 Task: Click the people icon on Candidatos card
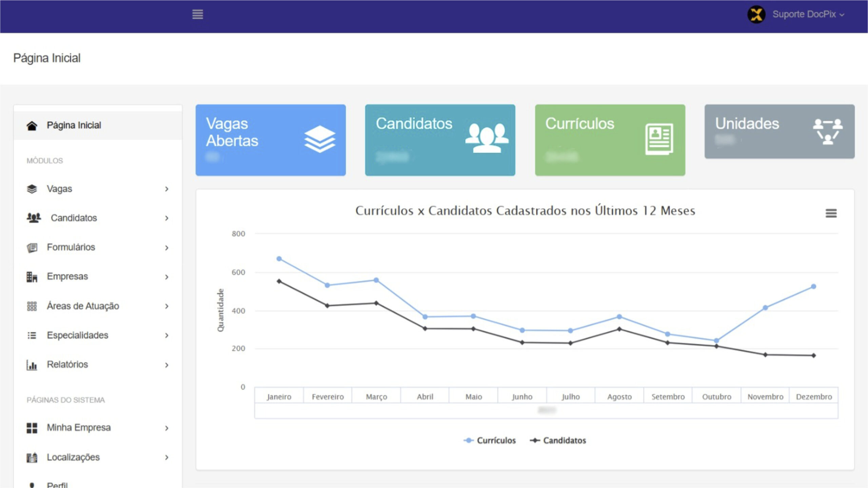coord(487,138)
